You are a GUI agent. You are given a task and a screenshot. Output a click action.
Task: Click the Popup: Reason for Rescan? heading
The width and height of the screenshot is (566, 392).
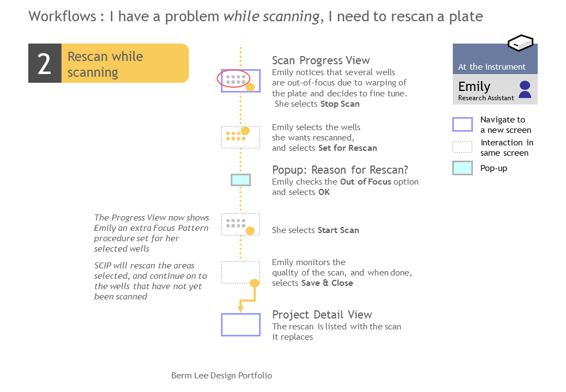click(340, 170)
